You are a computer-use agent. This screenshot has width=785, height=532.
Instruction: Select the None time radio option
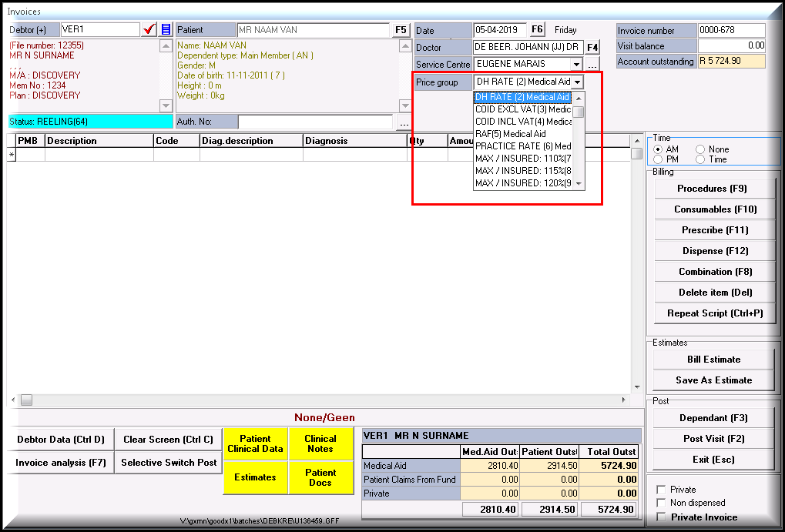[700, 149]
